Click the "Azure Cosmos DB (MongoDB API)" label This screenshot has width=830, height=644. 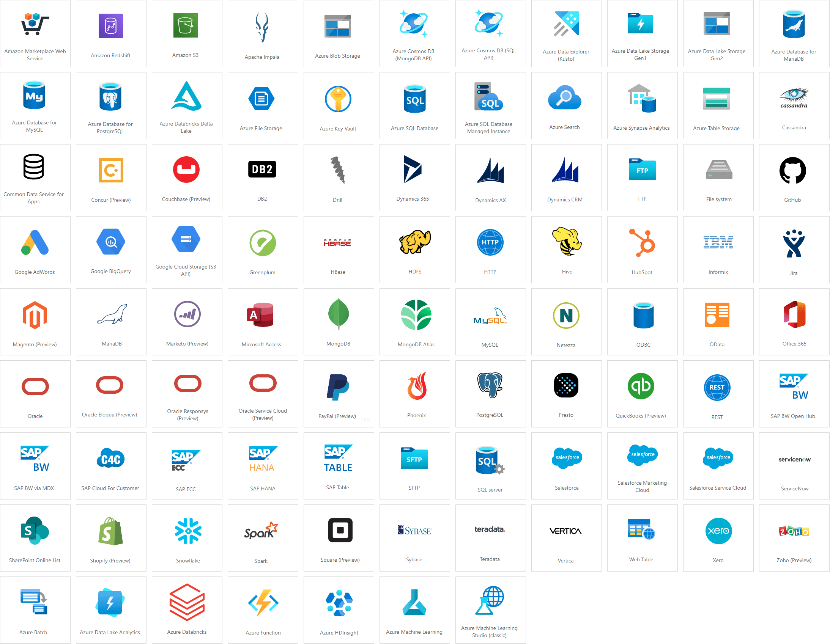point(413,55)
